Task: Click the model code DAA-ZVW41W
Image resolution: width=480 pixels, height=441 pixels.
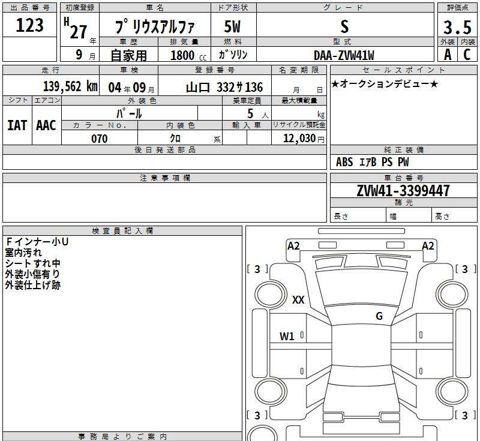Action: tap(345, 55)
